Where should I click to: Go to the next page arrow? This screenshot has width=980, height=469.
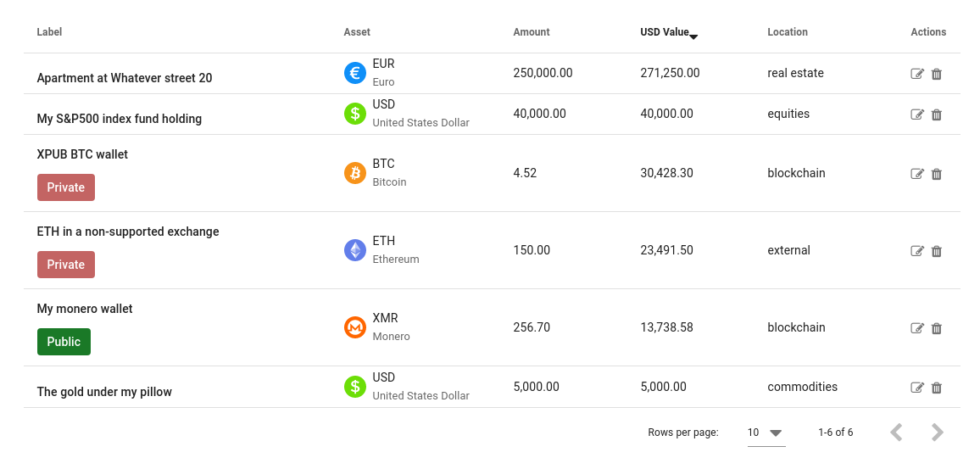coord(937,432)
